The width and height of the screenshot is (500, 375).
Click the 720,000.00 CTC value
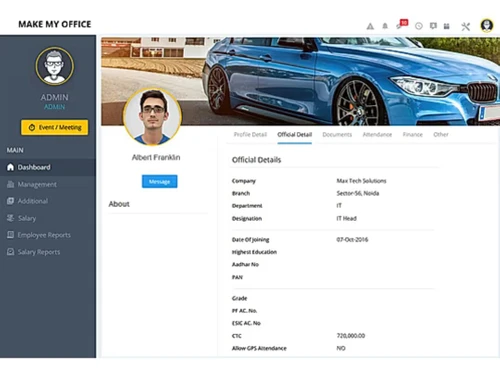351,336
